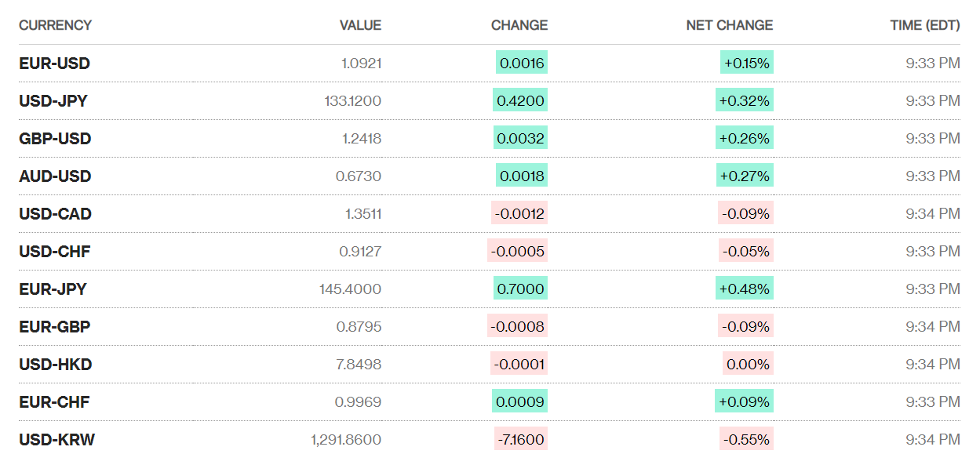
Task: Click the GBP-USD currency pair
Action: tap(55, 139)
